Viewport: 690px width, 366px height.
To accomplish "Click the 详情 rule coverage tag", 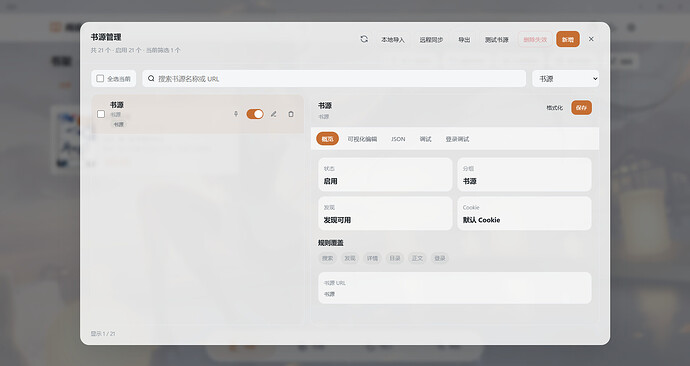I will (372, 258).
